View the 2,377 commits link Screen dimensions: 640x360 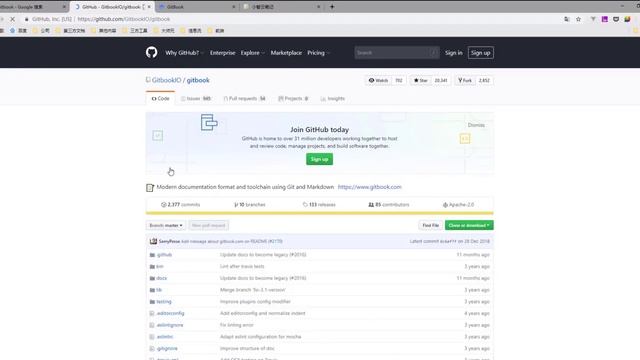tap(180, 204)
